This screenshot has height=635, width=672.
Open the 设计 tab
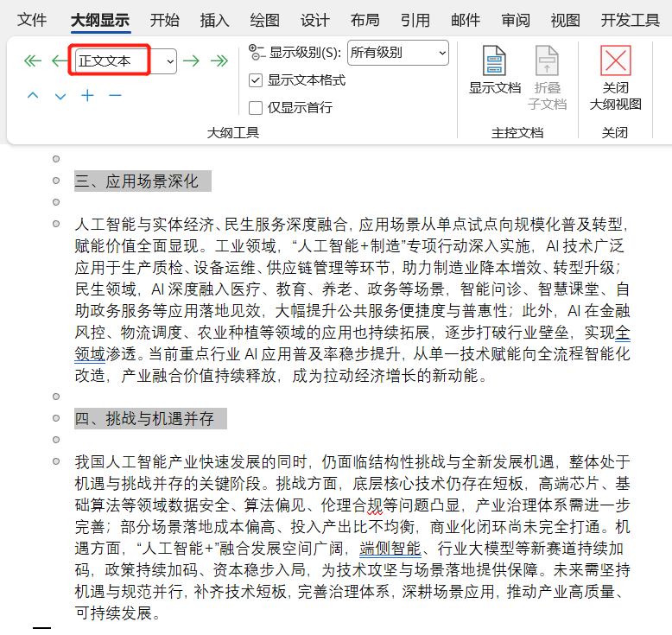(x=315, y=20)
